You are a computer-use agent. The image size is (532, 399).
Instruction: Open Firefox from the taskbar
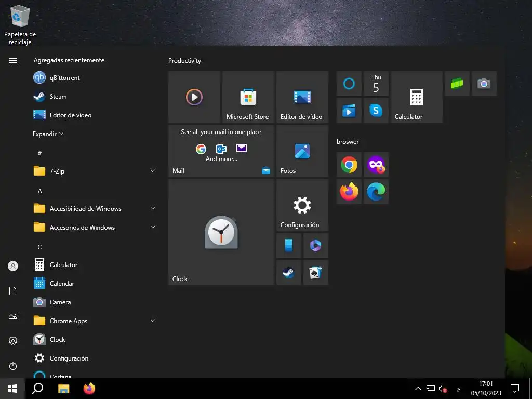tap(89, 389)
